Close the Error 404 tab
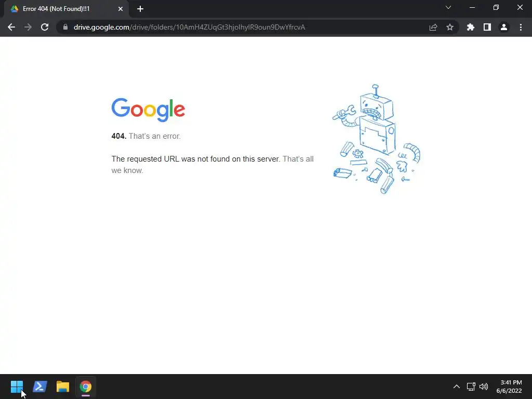 pyautogui.click(x=121, y=9)
